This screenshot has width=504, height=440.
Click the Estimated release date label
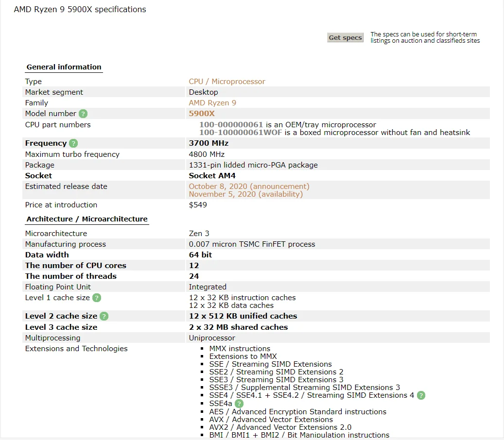point(66,186)
